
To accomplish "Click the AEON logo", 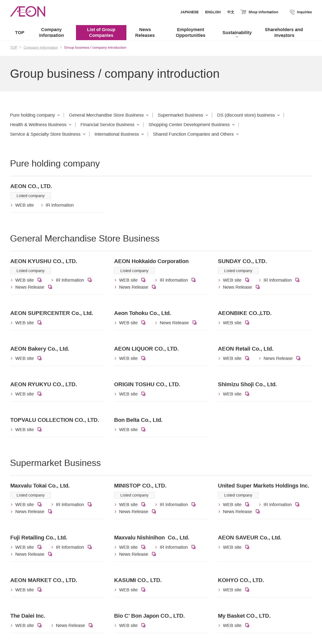I will (28, 12).
